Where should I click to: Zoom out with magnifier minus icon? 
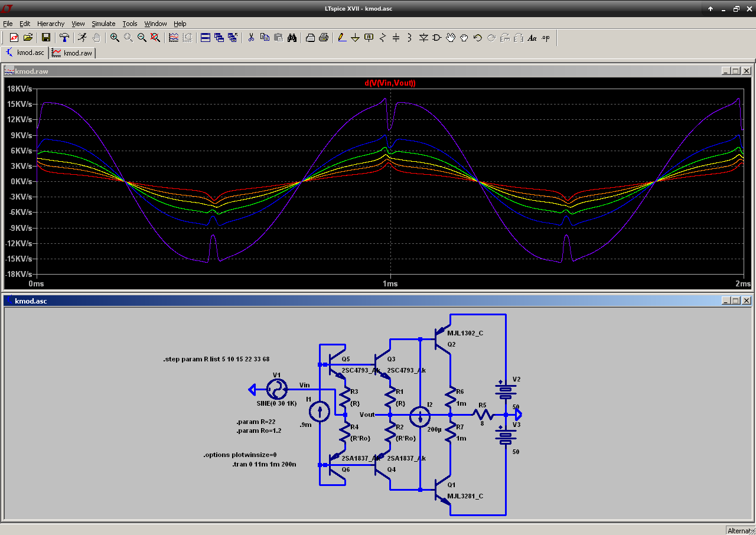coord(142,38)
